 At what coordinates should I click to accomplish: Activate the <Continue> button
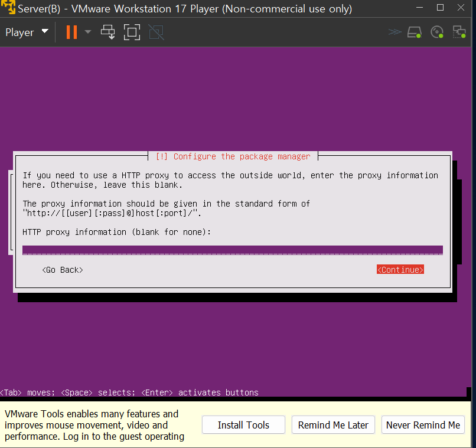(x=400, y=270)
